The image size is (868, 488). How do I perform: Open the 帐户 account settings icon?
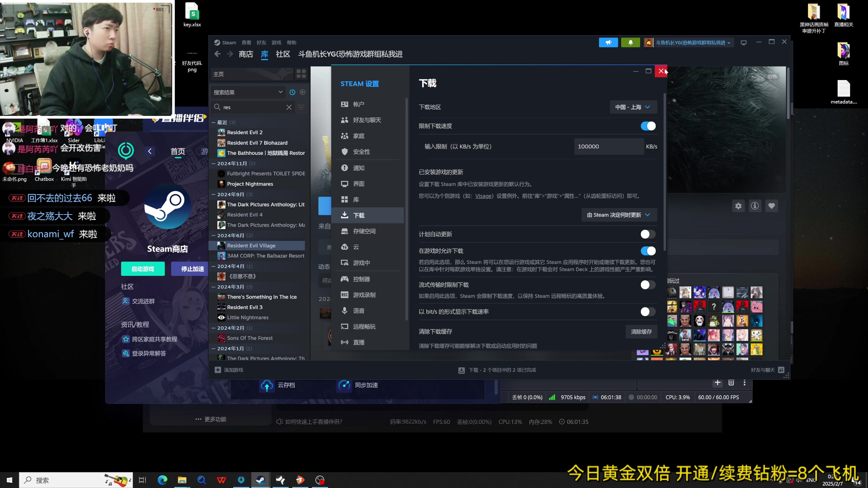coord(344,104)
